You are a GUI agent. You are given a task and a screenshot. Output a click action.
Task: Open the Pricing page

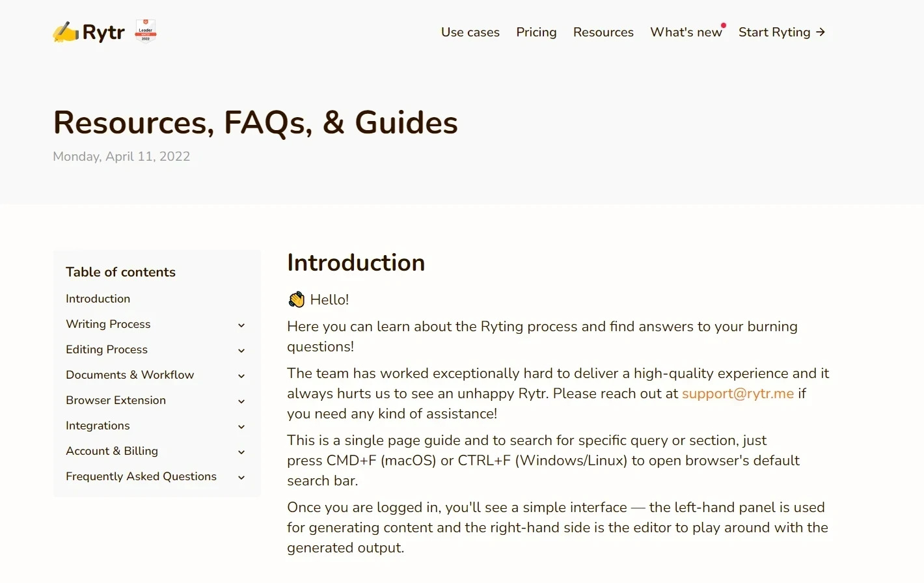[x=536, y=32]
